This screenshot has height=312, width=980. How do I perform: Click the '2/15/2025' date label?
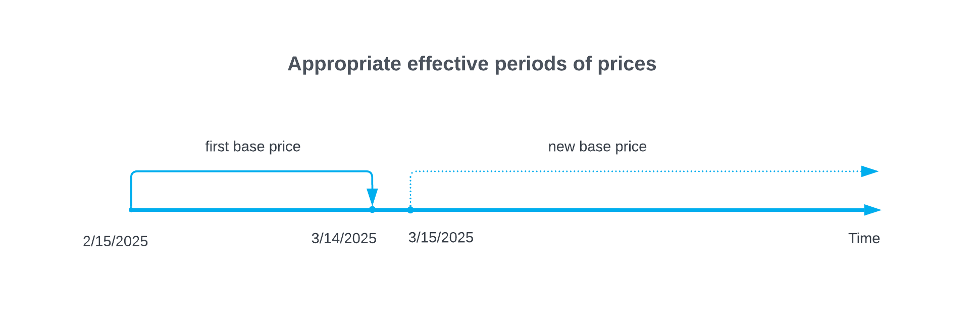tap(115, 241)
